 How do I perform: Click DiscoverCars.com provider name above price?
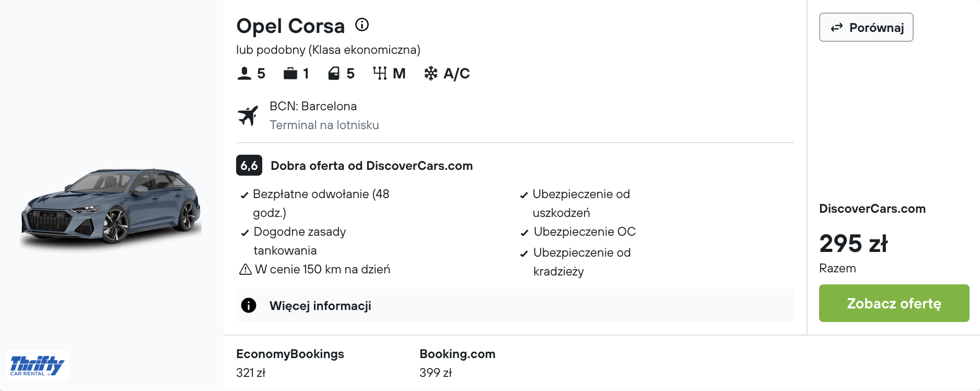coord(872,209)
